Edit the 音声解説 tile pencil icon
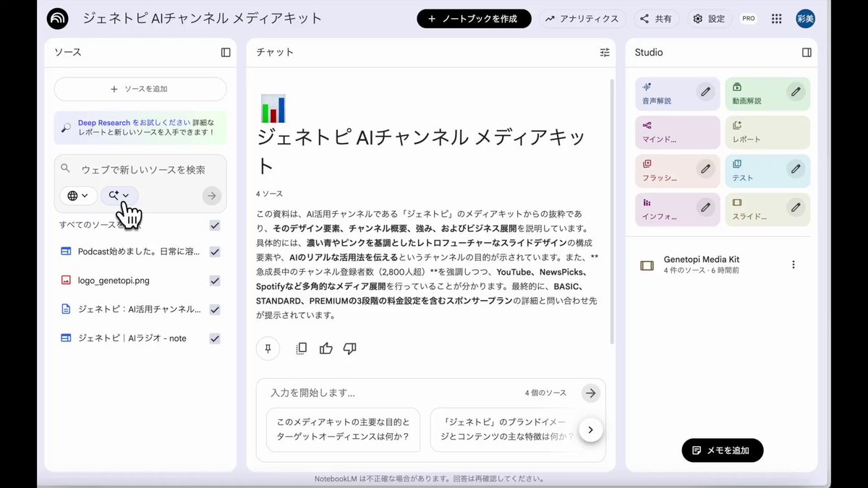868x488 pixels. [x=705, y=92]
